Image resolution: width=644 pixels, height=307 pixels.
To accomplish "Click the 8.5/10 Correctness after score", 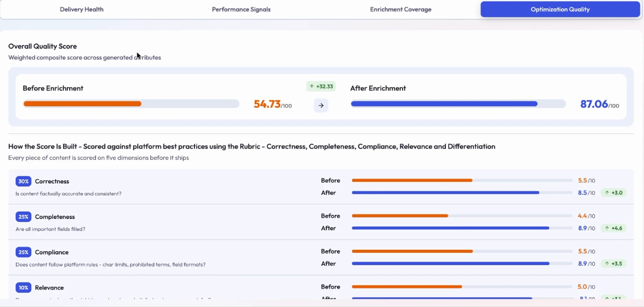I will click(586, 193).
